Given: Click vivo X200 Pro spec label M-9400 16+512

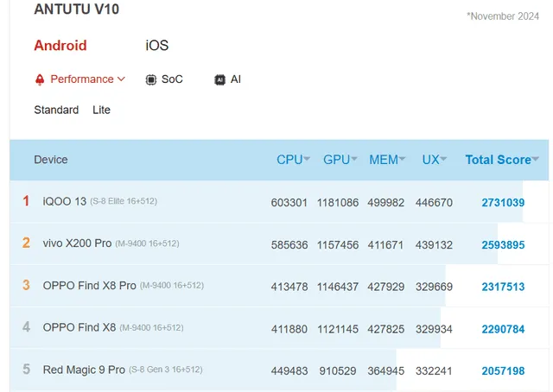Looking at the screenshot, I should (147, 243).
